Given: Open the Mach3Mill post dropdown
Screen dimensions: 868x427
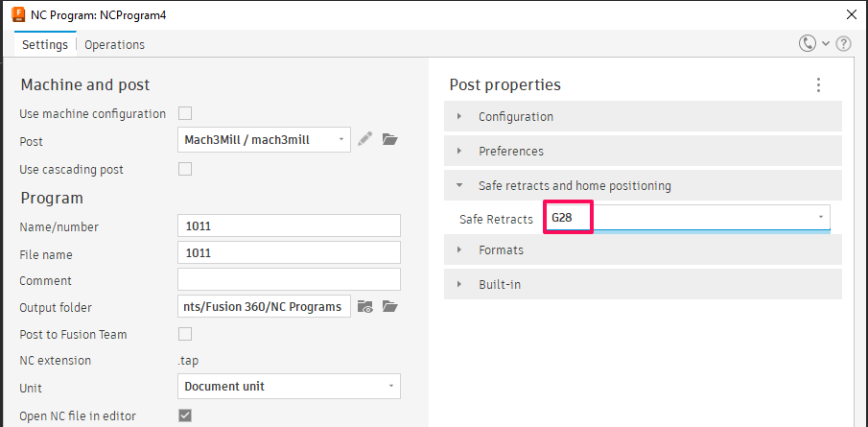Looking at the screenshot, I should (x=264, y=140).
